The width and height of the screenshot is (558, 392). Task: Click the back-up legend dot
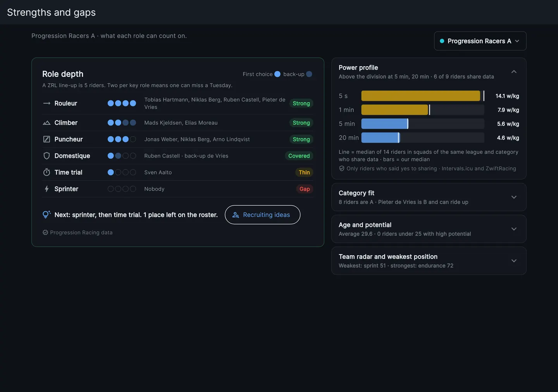(309, 74)
